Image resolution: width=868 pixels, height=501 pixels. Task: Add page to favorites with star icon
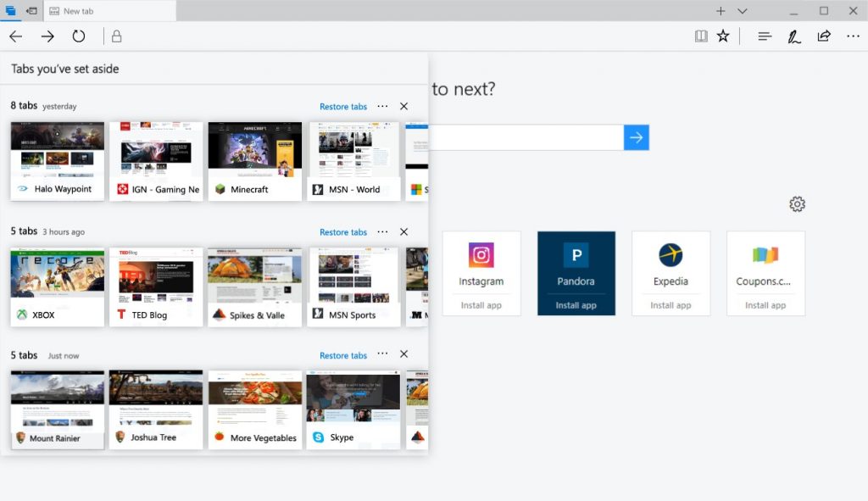pos(723,36)
